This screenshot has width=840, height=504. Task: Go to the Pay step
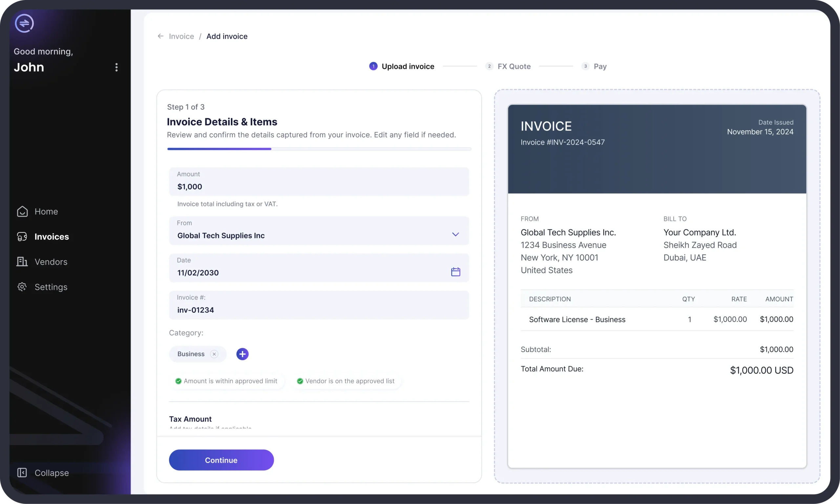[600, 66]
